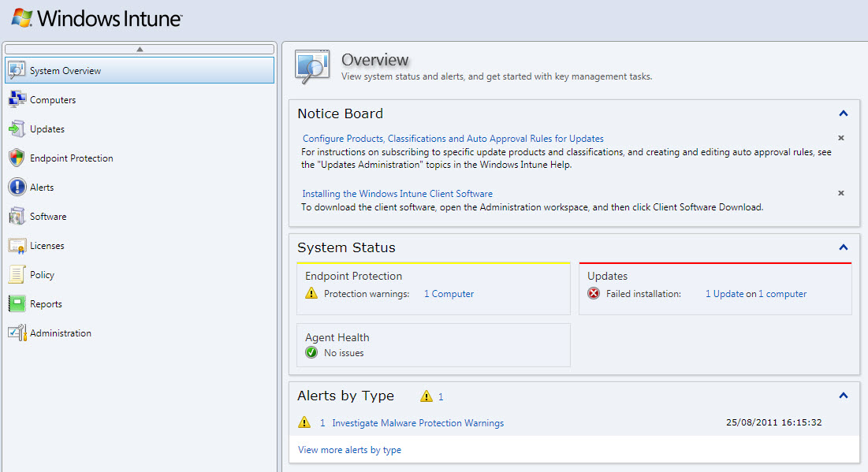Click the System Overview sidebar icon
This screenshot has height=472, width=868.
pyautogui.click(x=17, y=70)
